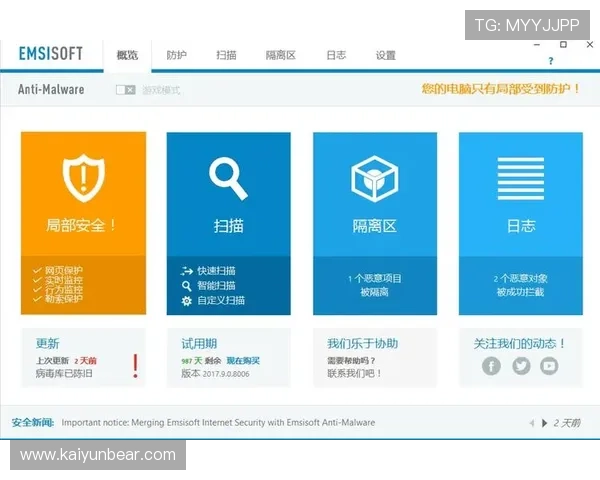Open the YouTube social icon

coord(549,366)
